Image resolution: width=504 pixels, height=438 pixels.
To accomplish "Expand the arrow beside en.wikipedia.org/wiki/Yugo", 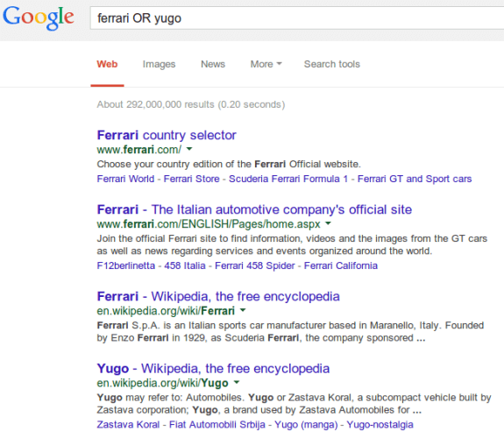I will tap(237, 382).
